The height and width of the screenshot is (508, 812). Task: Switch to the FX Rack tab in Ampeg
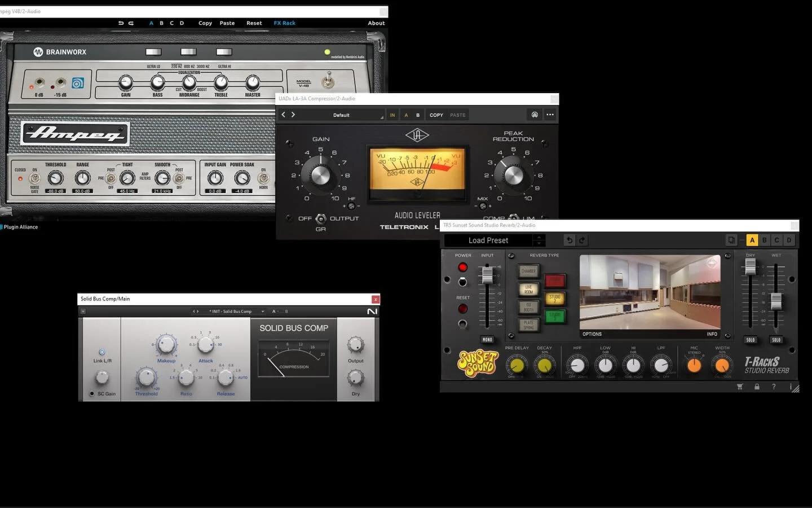[x=284, y=23]
